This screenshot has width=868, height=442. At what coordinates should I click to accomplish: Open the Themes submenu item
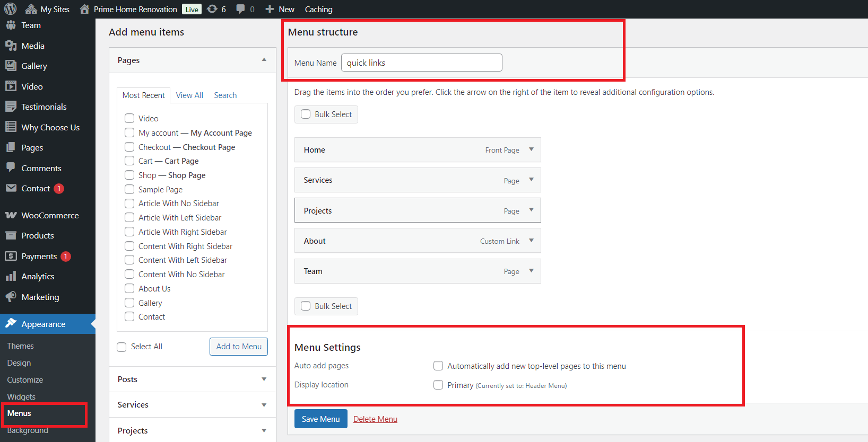[20, 346]
